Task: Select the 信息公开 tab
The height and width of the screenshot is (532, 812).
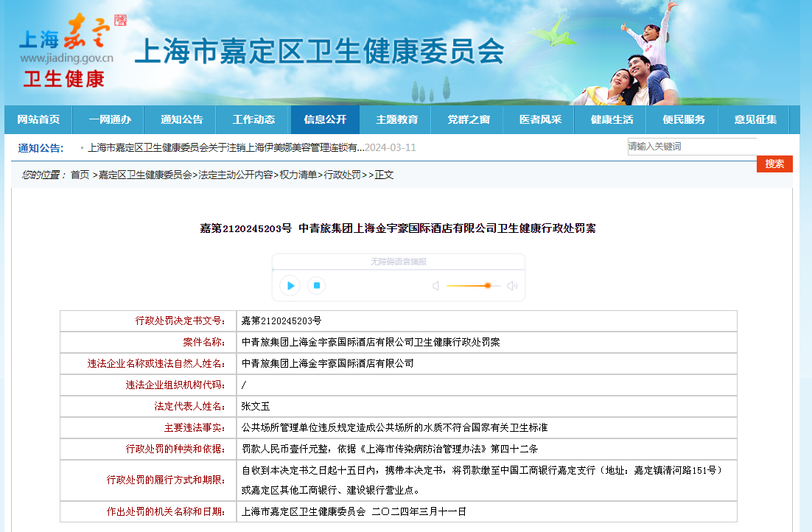Action: click(x=325, y=119)
